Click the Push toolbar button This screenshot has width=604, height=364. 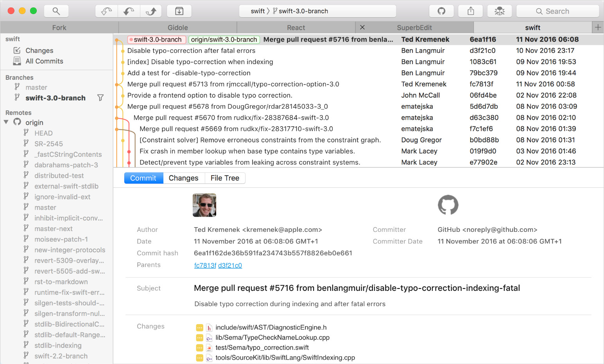tap(151, 11)
